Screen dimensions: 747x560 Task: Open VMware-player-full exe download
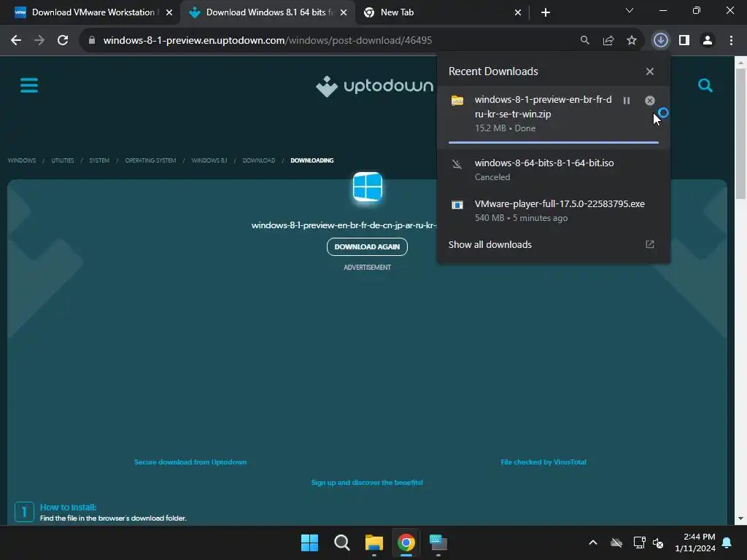(x=554, y=211)
